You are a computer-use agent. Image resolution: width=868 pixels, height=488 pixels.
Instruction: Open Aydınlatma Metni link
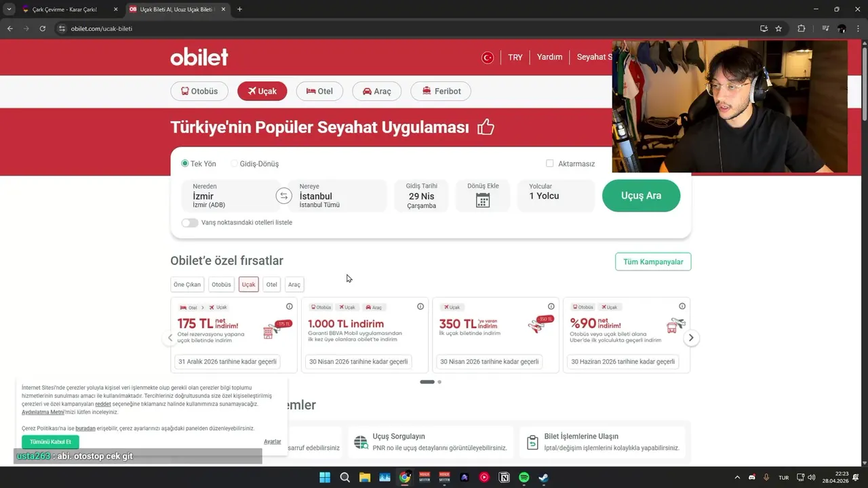click(43, 412)
